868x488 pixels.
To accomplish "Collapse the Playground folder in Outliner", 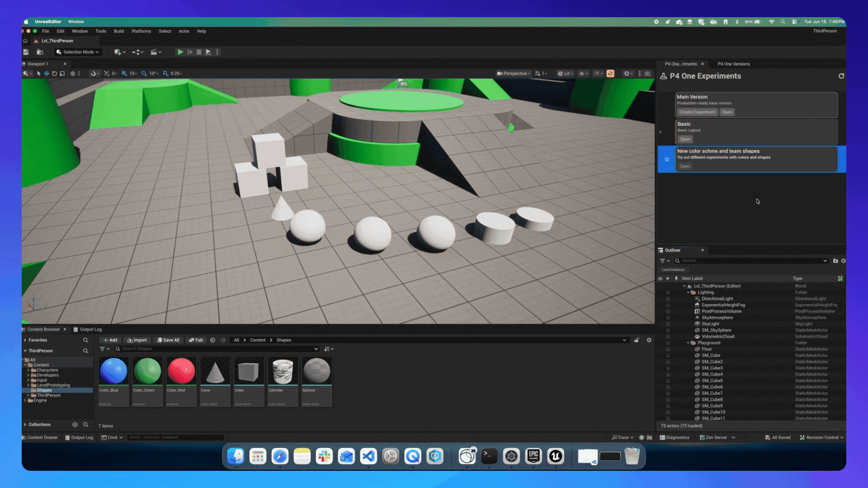I will pyautogui.click(x=688, y=343).
